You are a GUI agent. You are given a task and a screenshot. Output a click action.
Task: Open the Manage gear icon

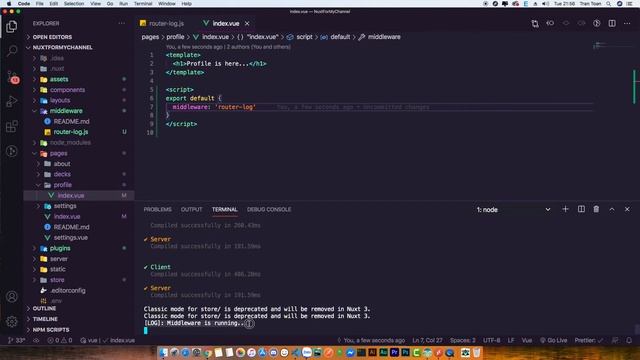pyautogui.click(x=11, y=322)
